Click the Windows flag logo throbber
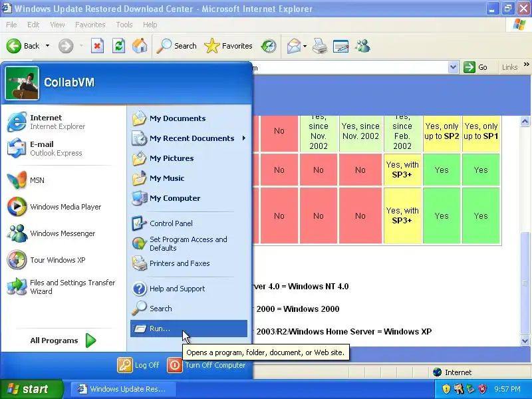532x399 pixels. point(519,25)
